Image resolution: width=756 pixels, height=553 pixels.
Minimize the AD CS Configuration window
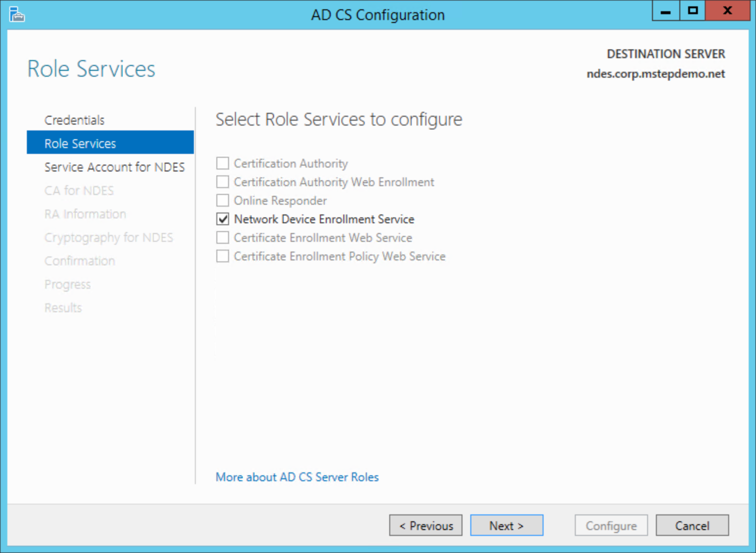tap(665, 11)
